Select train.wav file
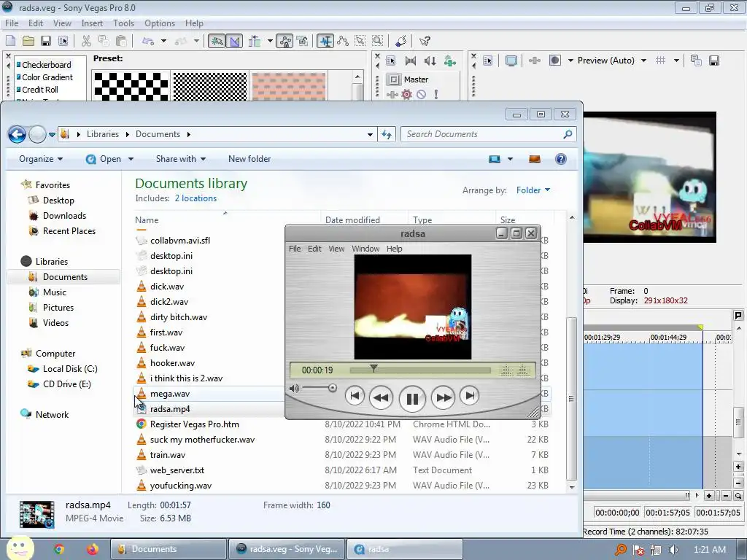This screenshot has width=747, height=560. click(167, 455)
